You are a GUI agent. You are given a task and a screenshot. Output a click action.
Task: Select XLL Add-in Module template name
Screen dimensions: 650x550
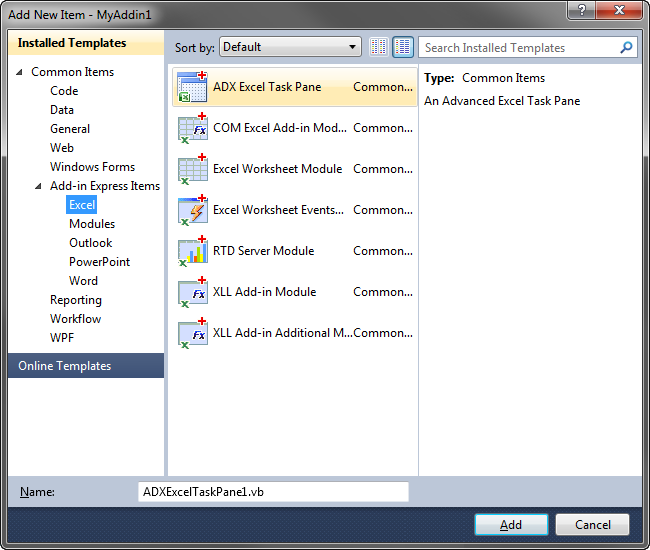tap(264, 292)
